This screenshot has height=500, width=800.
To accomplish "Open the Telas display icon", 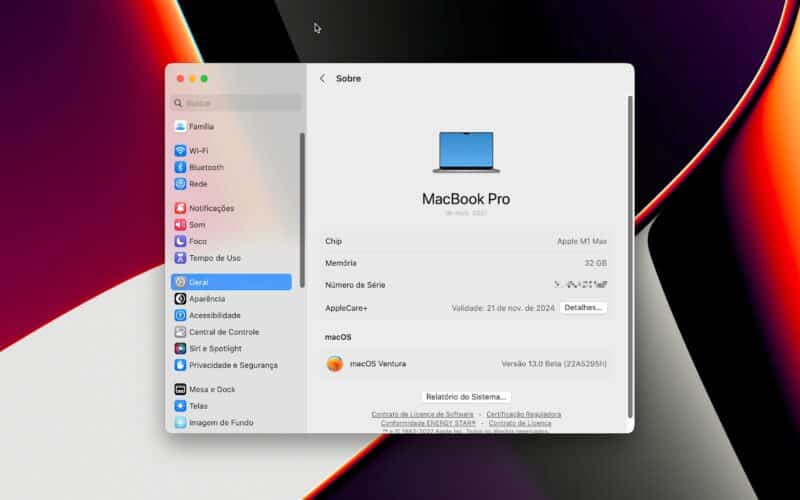I will (x=180, y=406).
